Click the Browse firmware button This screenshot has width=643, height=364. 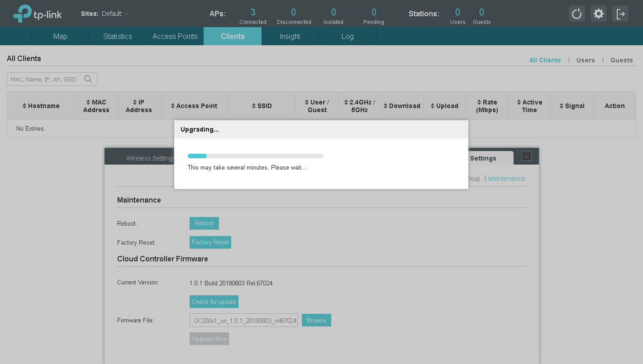point(316,320)
